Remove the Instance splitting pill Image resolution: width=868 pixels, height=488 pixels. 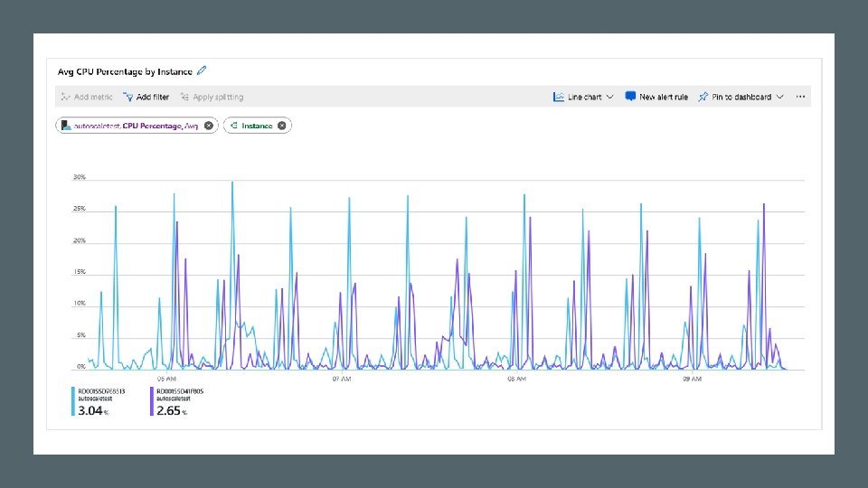pos(282,126)
